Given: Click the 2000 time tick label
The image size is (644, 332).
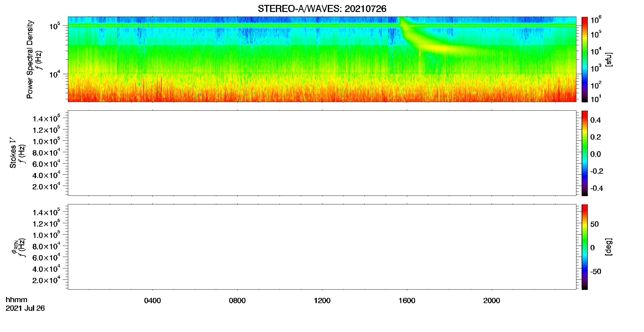Looking at the screenshot, I should [x=492, y=301].
